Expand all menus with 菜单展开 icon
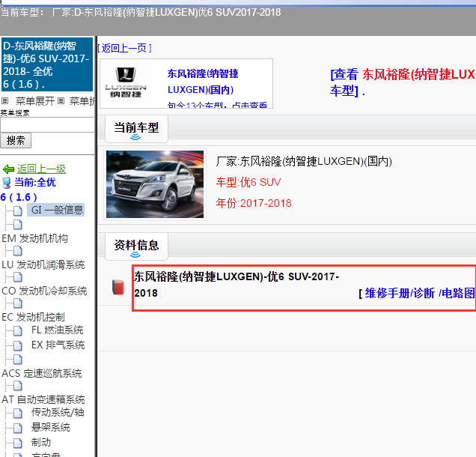 4,100
